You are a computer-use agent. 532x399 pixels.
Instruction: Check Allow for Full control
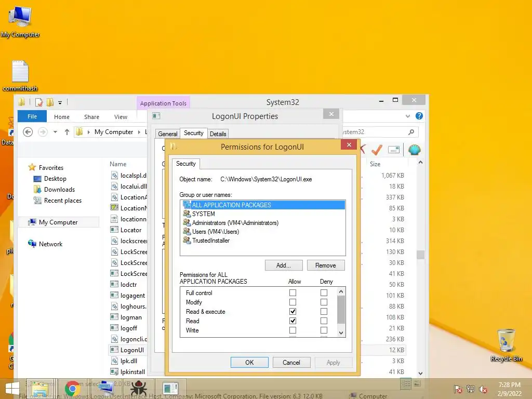click(292, 292)
